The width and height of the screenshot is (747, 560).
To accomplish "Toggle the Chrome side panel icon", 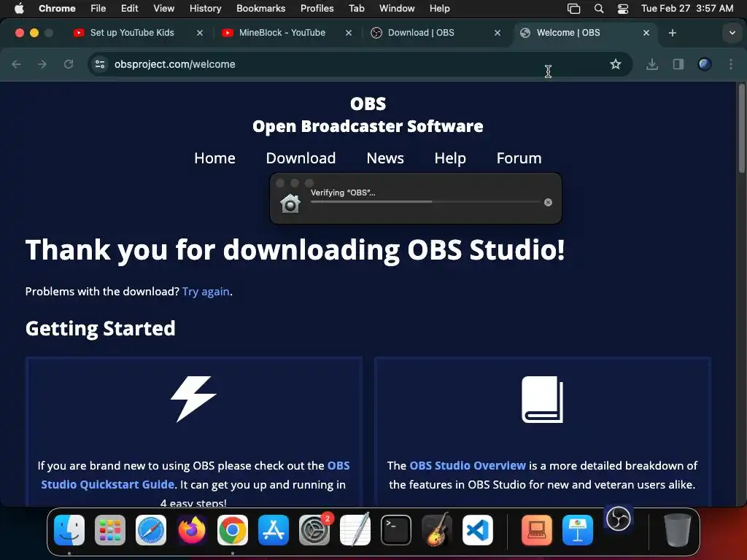I will [x=678, y=64].
